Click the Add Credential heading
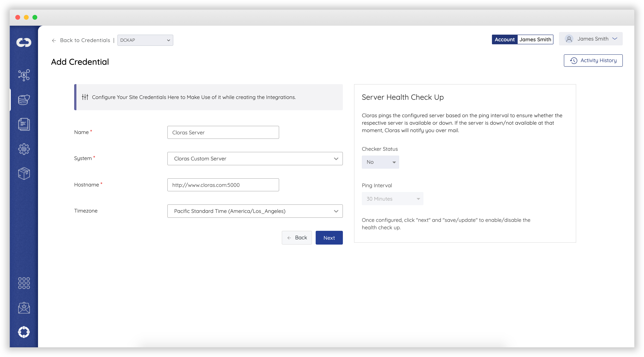The height and width of the screenshot is (357, 644). [x=80, y=62]
